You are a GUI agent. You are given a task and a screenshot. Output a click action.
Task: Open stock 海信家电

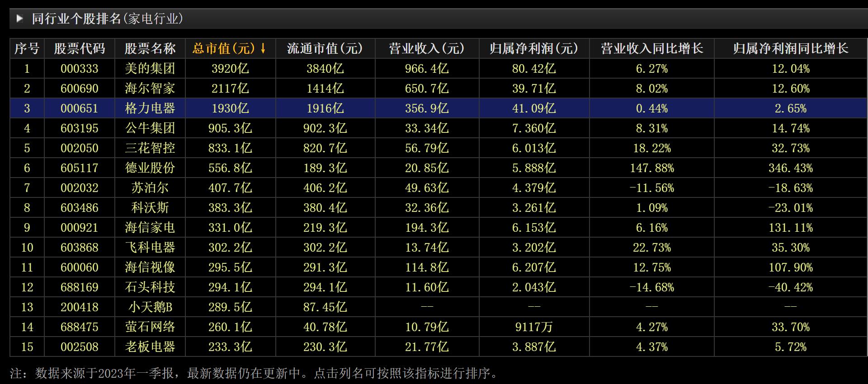[x=150, y=228]
